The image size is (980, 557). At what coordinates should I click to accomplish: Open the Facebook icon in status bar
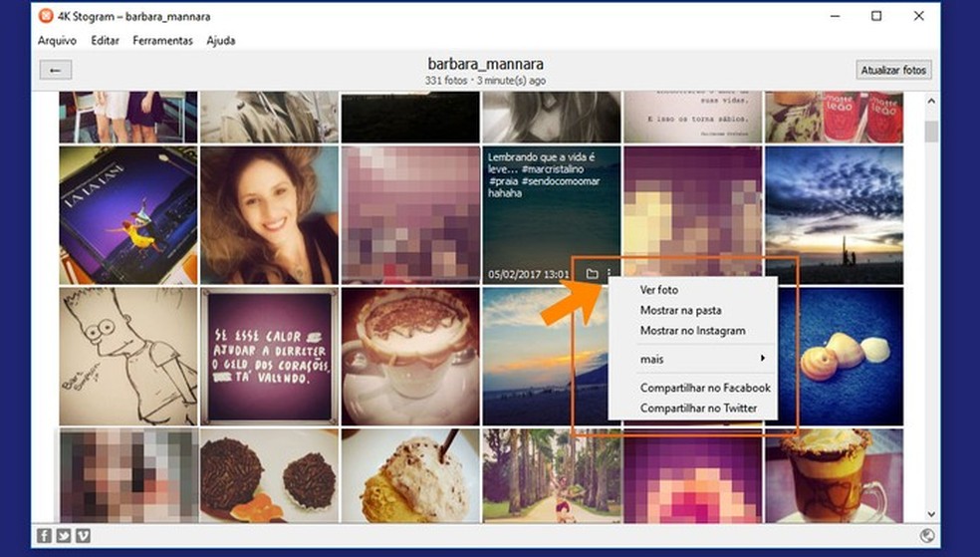[45, 536]
